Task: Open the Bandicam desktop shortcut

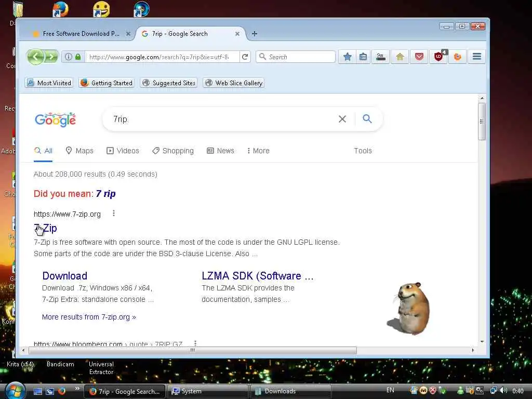Action: (60, 364)
